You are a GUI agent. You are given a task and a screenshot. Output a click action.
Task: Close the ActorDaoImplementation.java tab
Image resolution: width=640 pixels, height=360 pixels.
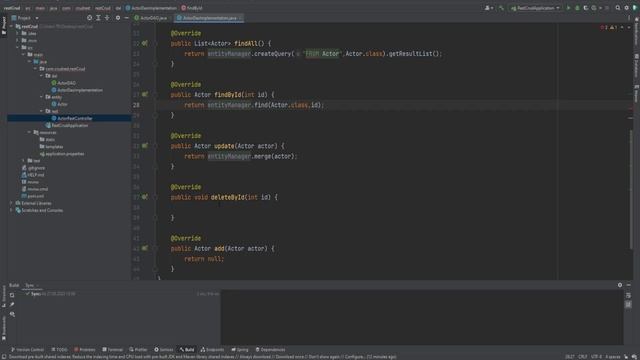[240, 18]
